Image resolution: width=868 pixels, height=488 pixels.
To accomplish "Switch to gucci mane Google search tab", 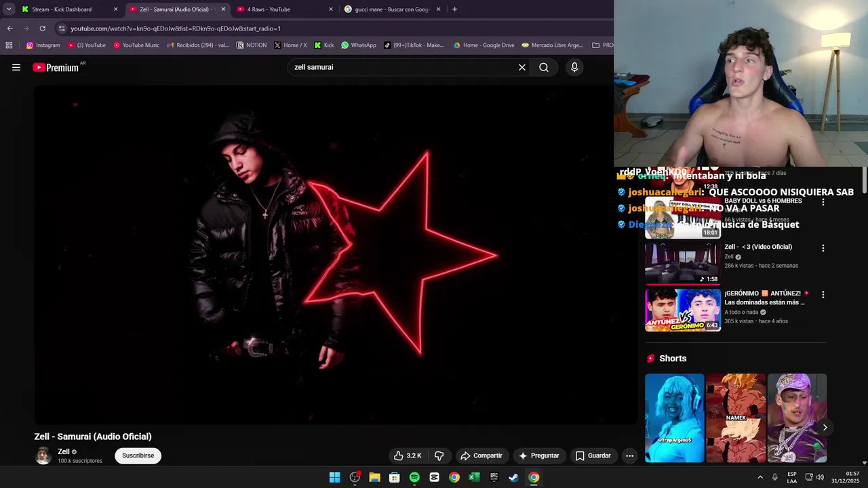I will [392, 9].
